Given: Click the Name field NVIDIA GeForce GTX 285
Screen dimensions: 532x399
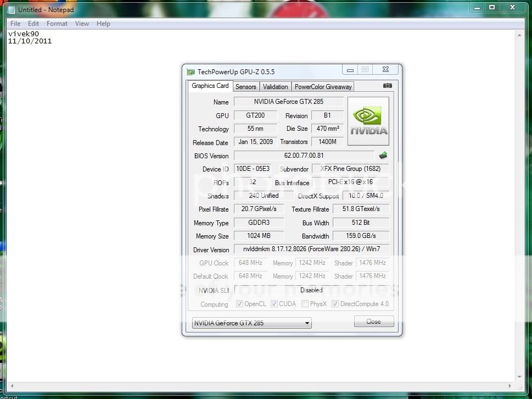Looking at the screenshot, I should coord(289,102).
